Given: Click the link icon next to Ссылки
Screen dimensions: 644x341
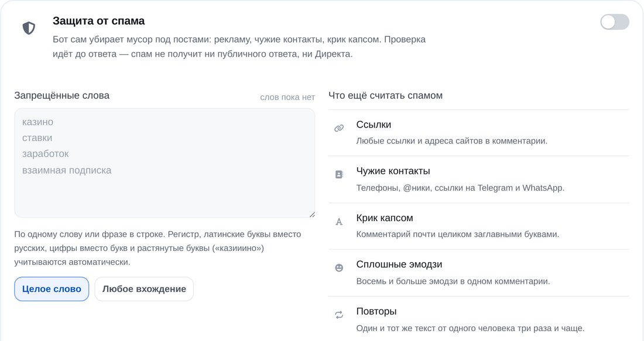Looking at the screenshot, I should [x=339, y=128].
